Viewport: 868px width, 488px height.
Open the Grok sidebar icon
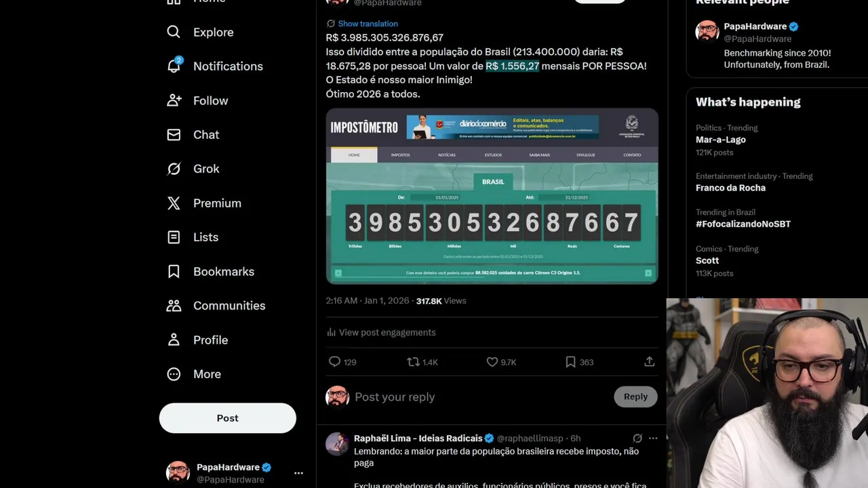(x=174, y=169)
